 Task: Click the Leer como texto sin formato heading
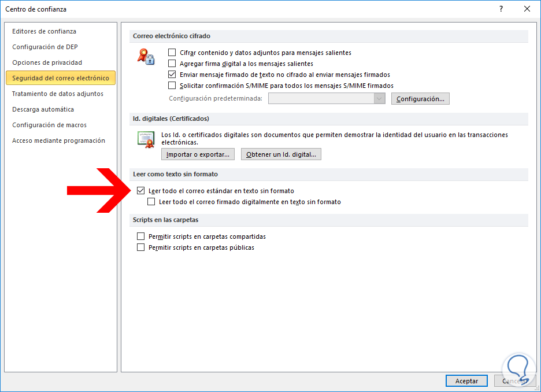coord(175,174)
